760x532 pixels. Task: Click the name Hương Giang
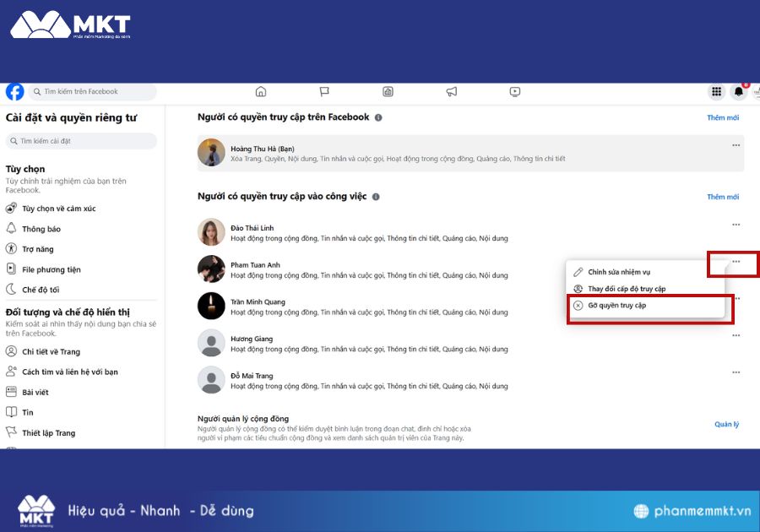click(x=252, y=339)
